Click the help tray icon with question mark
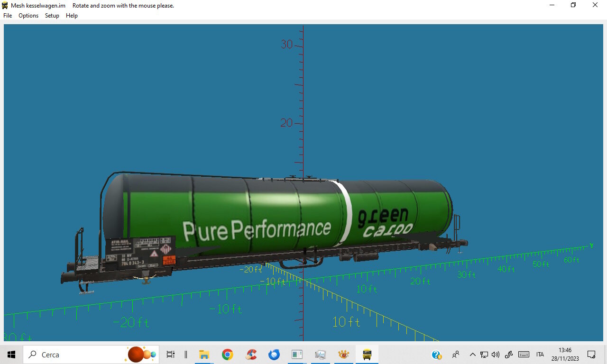This screenshot has width=607, height=364. click(x=437, y=355)
